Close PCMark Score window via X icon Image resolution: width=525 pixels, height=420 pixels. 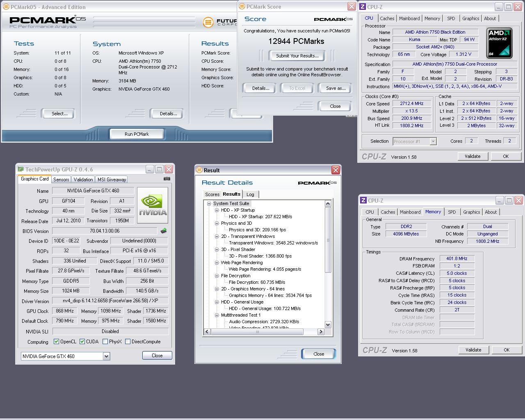pyautogui.click(x=352, y=6)
